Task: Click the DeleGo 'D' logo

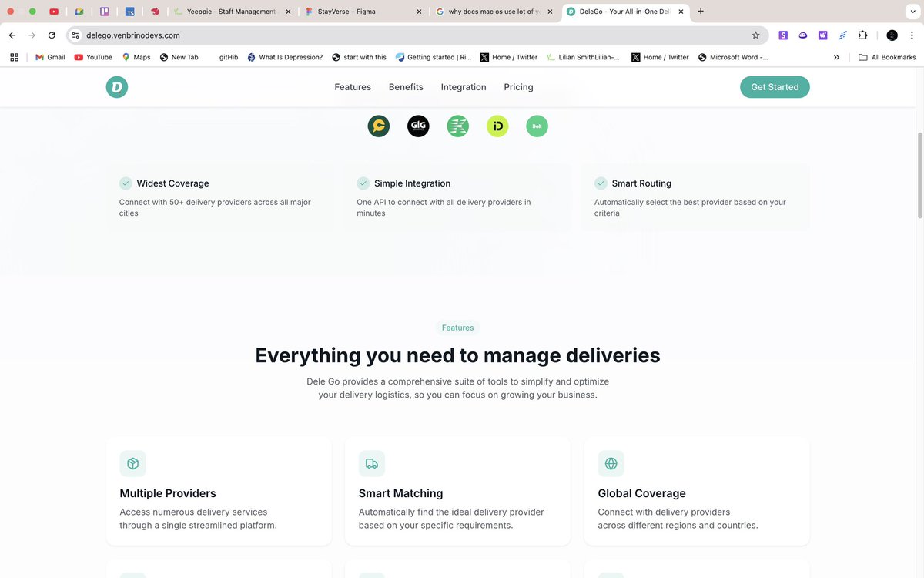Action: coord(117,87)
